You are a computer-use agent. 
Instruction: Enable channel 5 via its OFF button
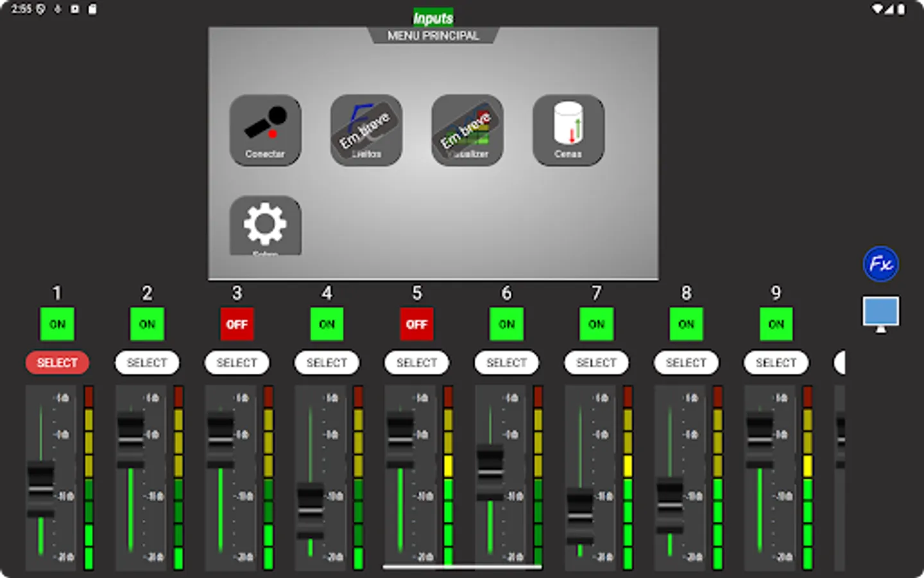(416, 324)
